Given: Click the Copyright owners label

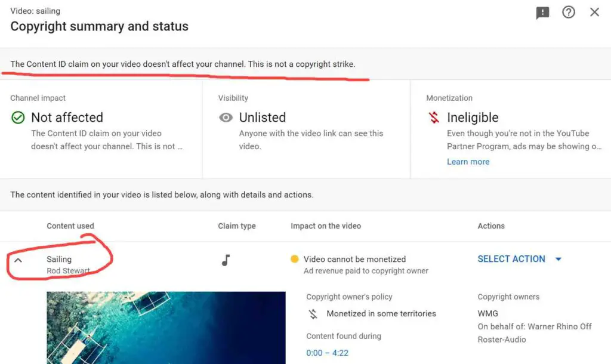Looking at the screenshot, I should (x=508, y=297).
